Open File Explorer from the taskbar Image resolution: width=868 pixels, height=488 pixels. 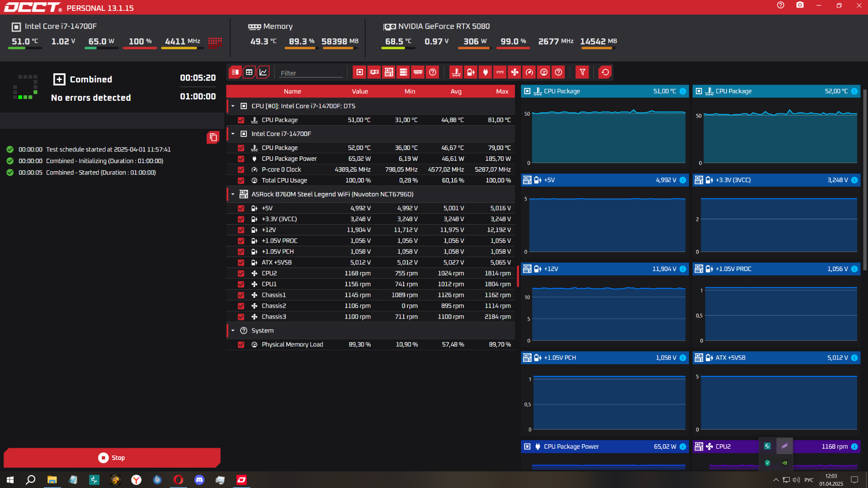coord(52,480)
